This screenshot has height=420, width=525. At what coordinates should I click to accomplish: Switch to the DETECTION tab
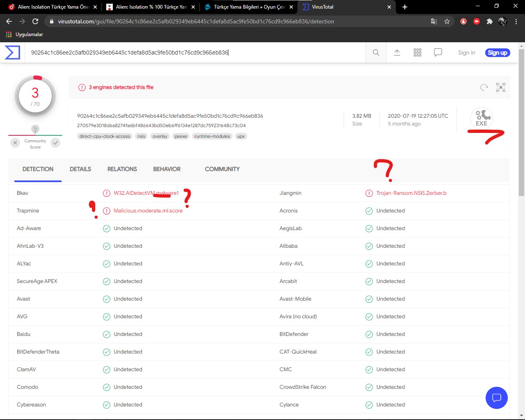tap(38, 169)
